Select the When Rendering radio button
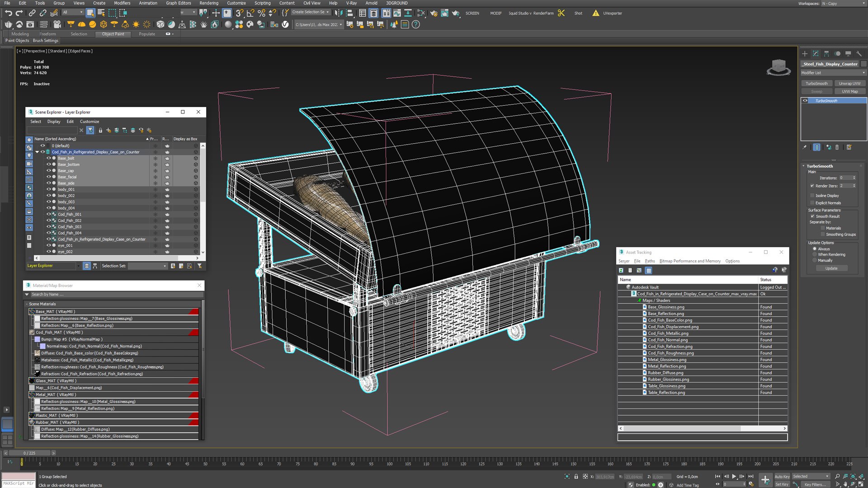Viewport: 868px width, 488px height. tap(815, 254)
